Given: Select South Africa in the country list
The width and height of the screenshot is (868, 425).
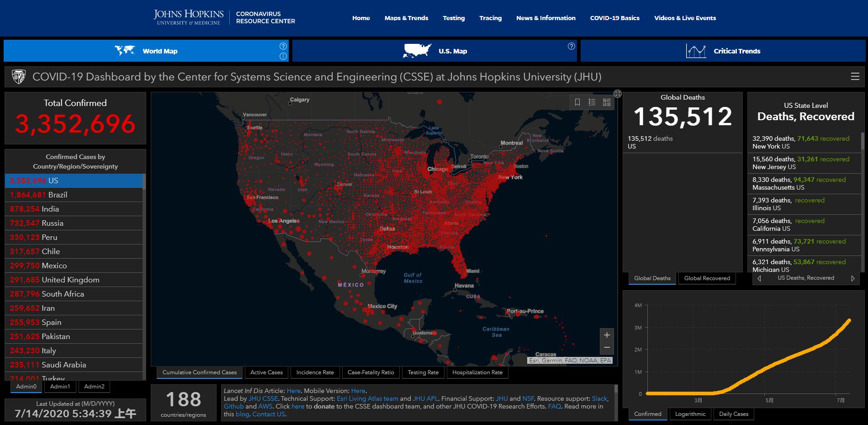Looking at the screenshot, I should click(x=74, y=294).
